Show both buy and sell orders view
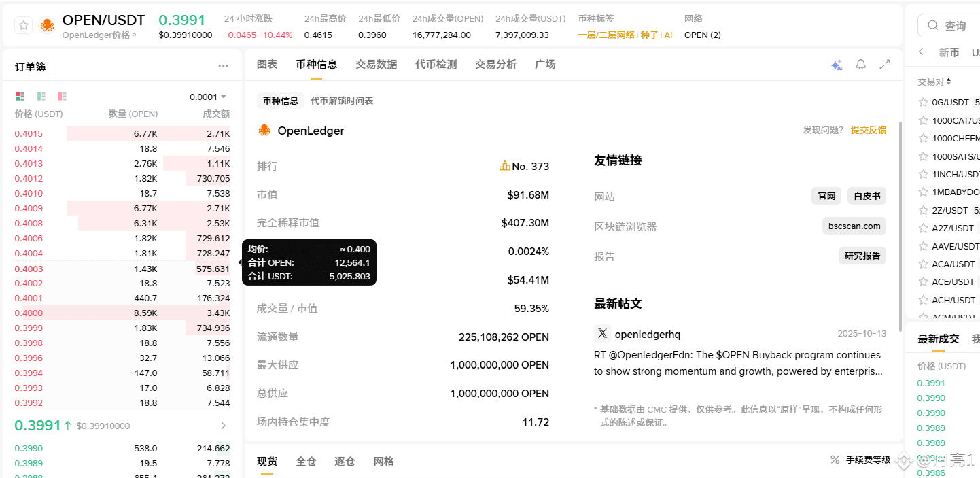The height and width of the screenshot is (478, 980). point(20,97)
